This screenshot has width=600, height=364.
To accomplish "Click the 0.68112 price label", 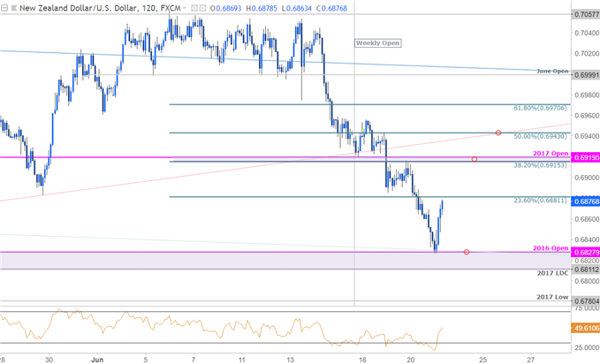I will (586, 269).
